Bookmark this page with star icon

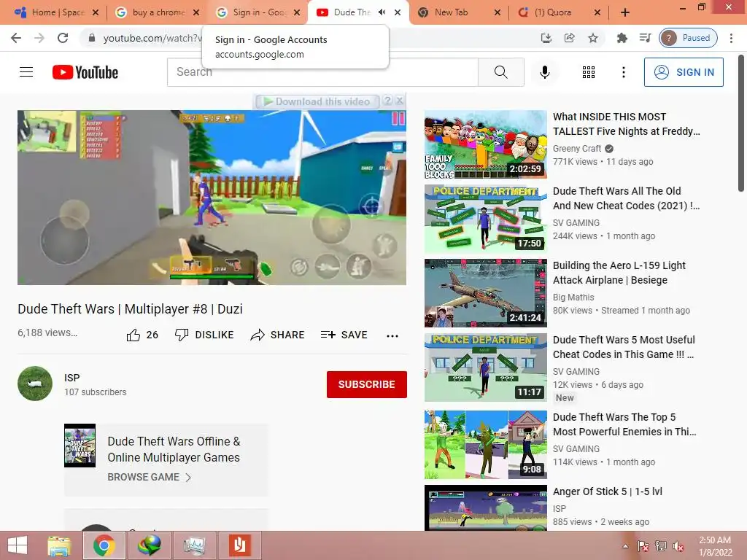pos(592,38)
